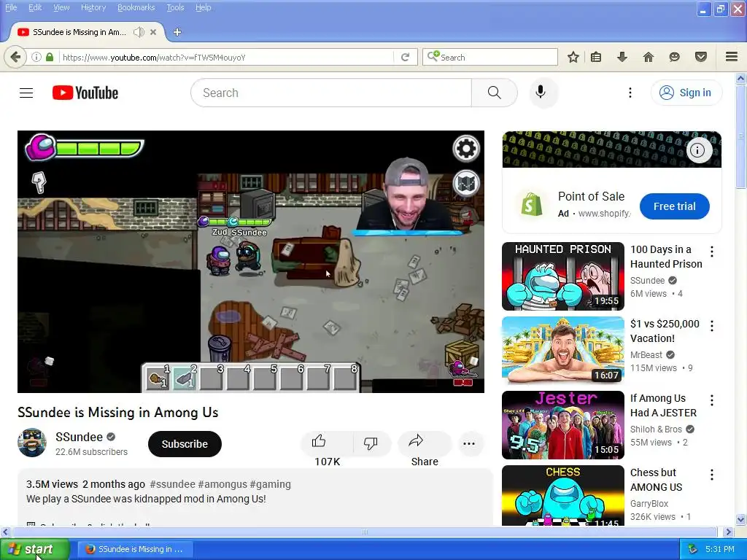Reload page with the refresh icon
Viewport: 747px width, 560px height.
pos(406,57)
